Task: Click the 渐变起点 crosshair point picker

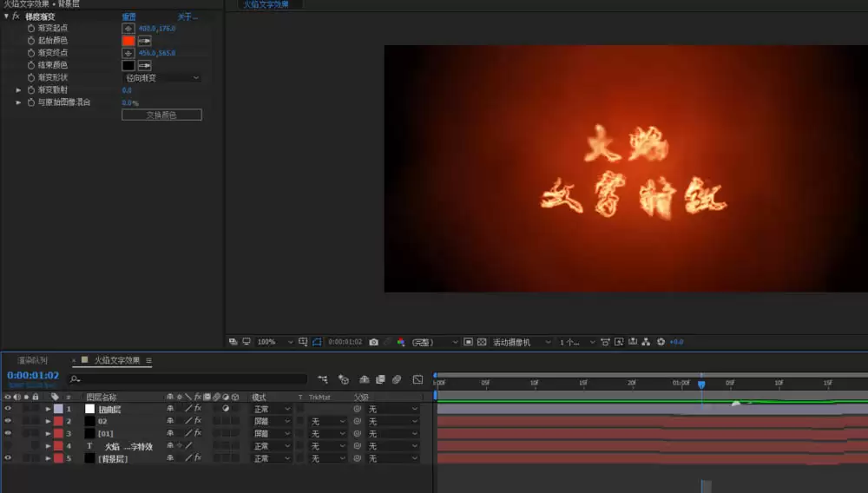Action: point(128,29)
